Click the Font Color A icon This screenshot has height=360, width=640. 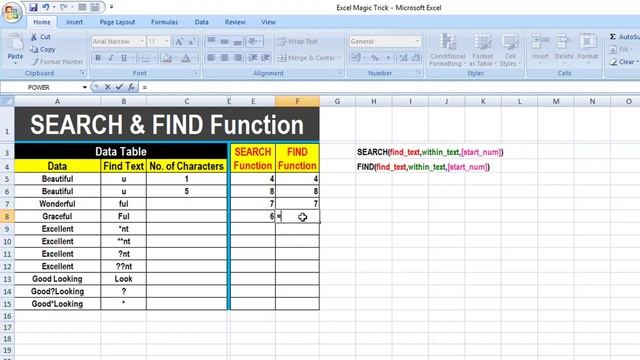tap(186, 58)
